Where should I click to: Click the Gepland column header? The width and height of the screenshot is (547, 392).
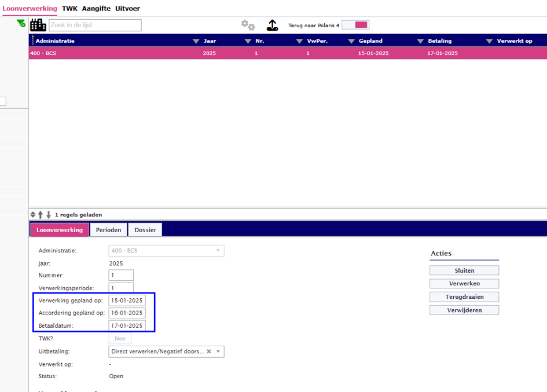tap(370, 41)
